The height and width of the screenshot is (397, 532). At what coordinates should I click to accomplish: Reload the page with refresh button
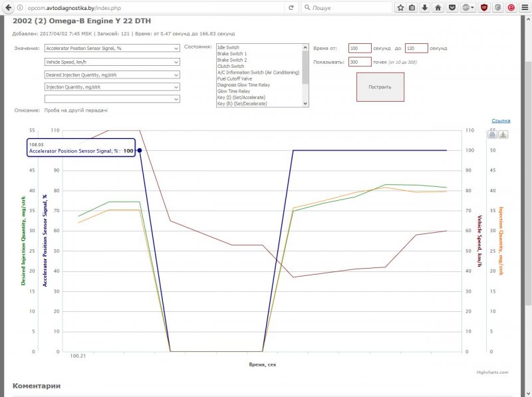coord(291,7)
